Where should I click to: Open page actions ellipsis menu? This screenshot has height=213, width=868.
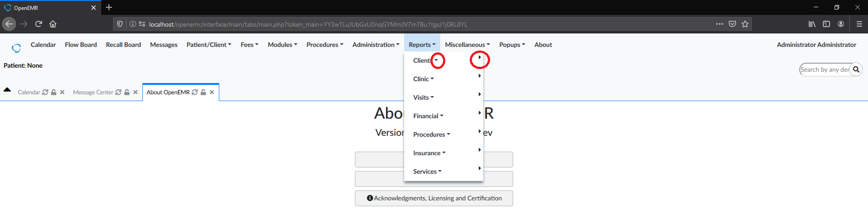pos(720,24)
